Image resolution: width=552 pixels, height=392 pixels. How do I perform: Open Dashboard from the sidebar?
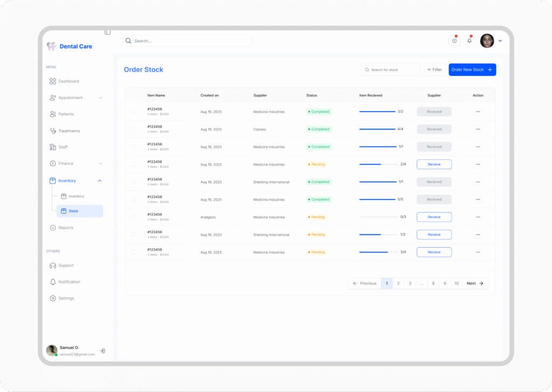click(68, 81)
